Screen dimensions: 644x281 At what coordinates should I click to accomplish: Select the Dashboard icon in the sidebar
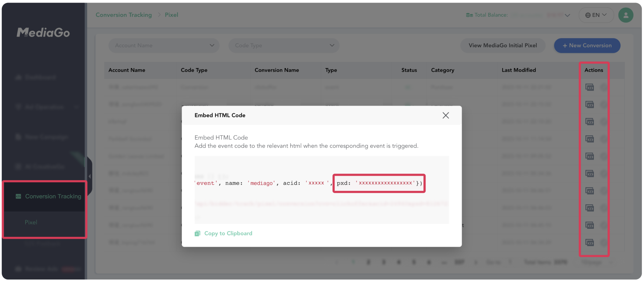click(x=18, y=77)
